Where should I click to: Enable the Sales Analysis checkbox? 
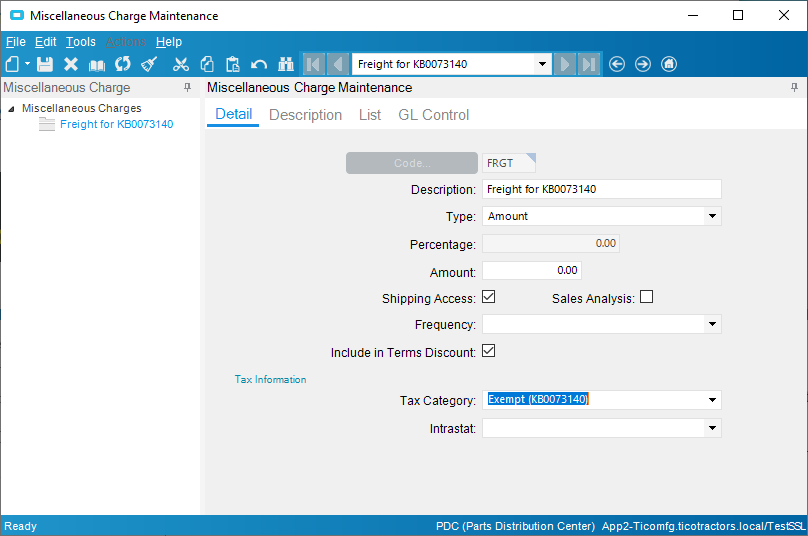(x=646, y=297)
